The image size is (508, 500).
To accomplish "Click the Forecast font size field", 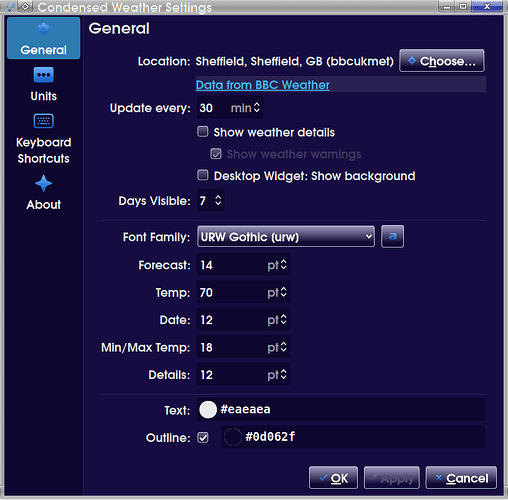I will click(x=243, y=265).
